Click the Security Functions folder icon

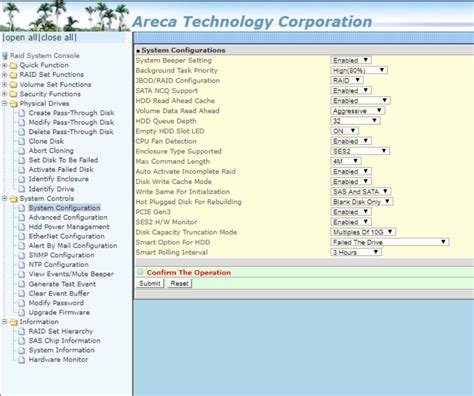pyautogui.click(x=13, y=94)
